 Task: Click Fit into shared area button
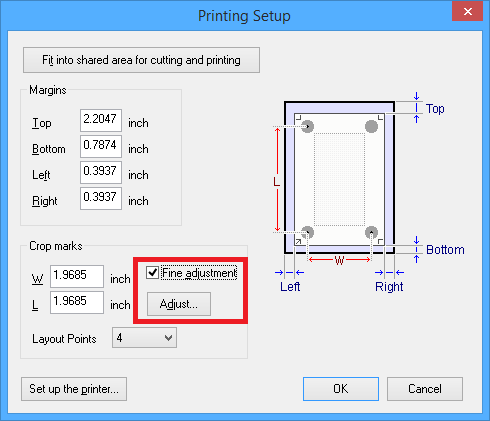tap(141, 60)
